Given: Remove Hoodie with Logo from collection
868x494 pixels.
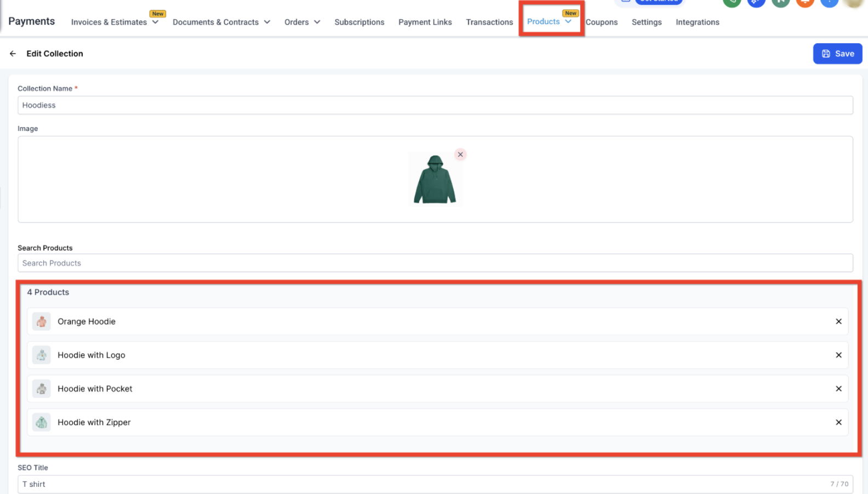Looking at the screenshot, I should [838, 355].
